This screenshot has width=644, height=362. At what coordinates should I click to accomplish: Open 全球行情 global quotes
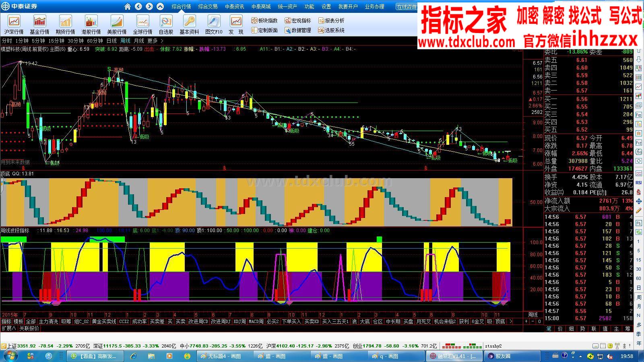pos(142,25)
